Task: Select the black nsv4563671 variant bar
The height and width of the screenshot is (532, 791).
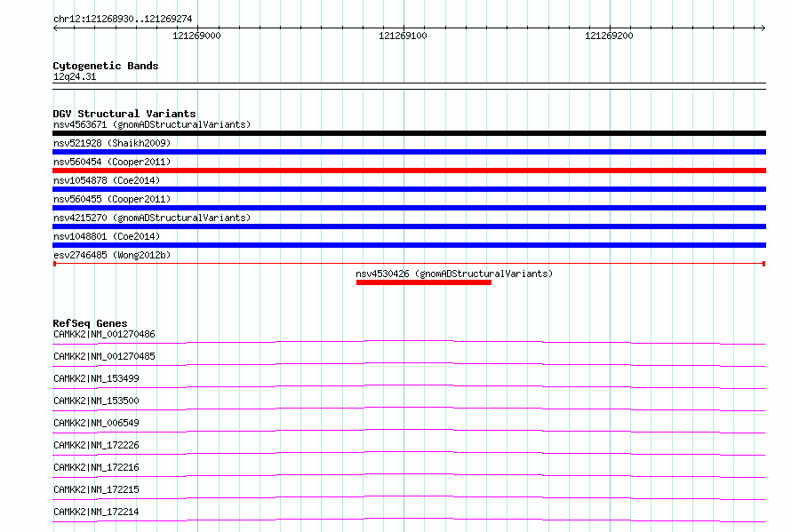Action: pyautogui.click(x=409, y=133)
